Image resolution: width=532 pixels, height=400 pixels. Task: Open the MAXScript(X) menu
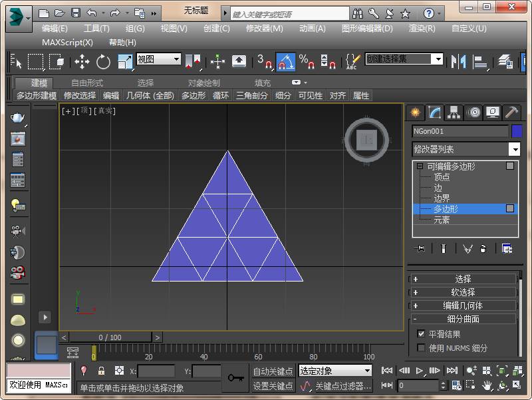pos(67,43)
